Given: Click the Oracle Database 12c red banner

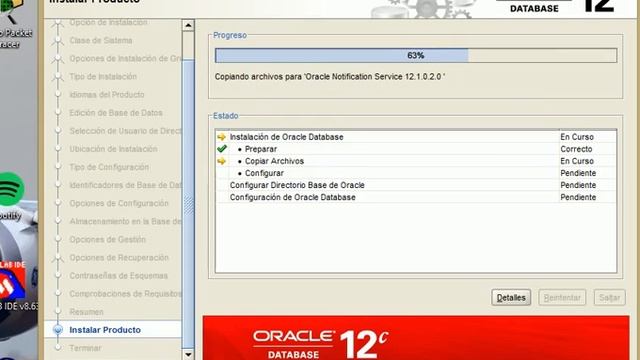Looking at the screenshot, I should [x=416, y=338].
